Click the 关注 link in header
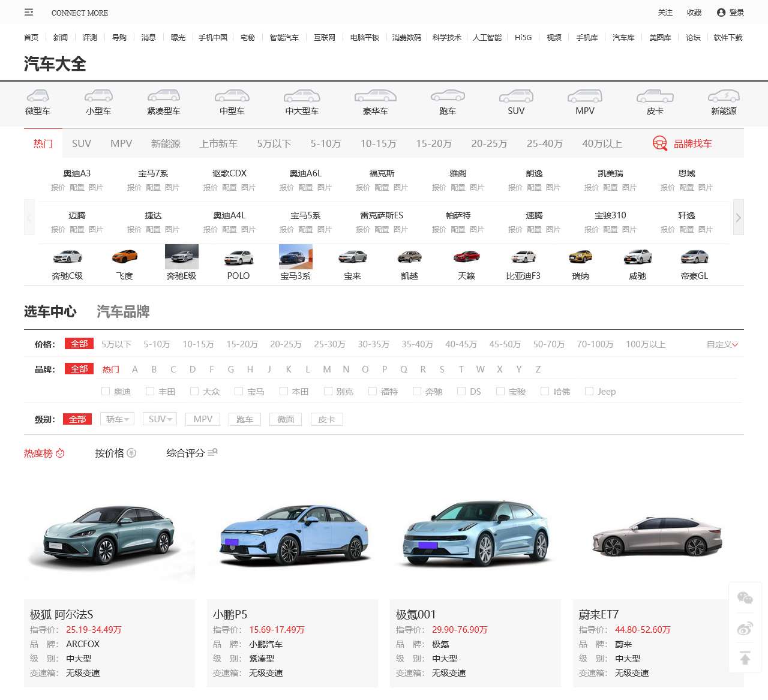The image size is (768, 700). coord(665,12)
